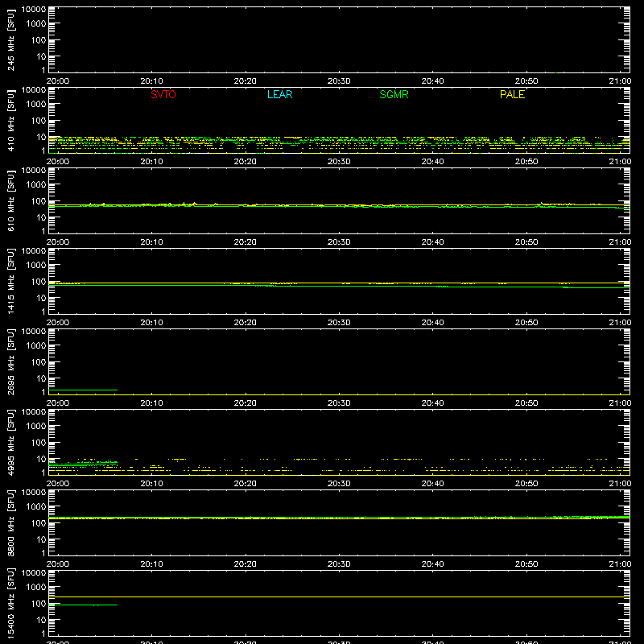Select 20:40 time label under 410 MHz panel
This screenshot has height=644, width=644.
[x=432, y=162]
